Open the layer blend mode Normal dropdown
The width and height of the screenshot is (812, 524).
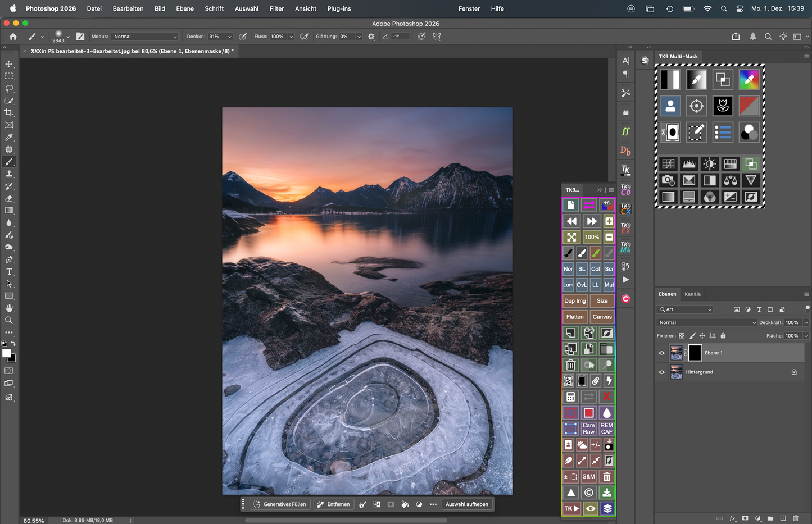pos(707,323)
